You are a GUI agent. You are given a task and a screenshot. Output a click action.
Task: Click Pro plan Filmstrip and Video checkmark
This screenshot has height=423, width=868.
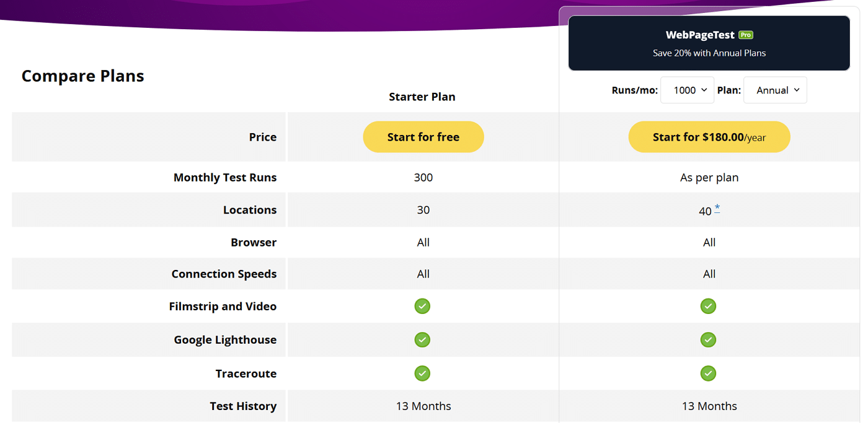click(x=708, y=307)
